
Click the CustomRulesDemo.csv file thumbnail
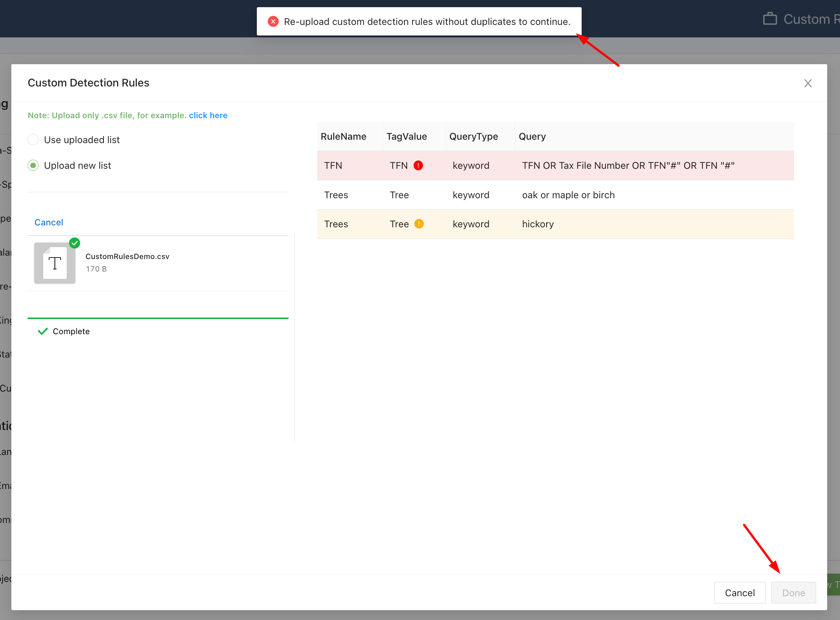click(x=55, y=263)
